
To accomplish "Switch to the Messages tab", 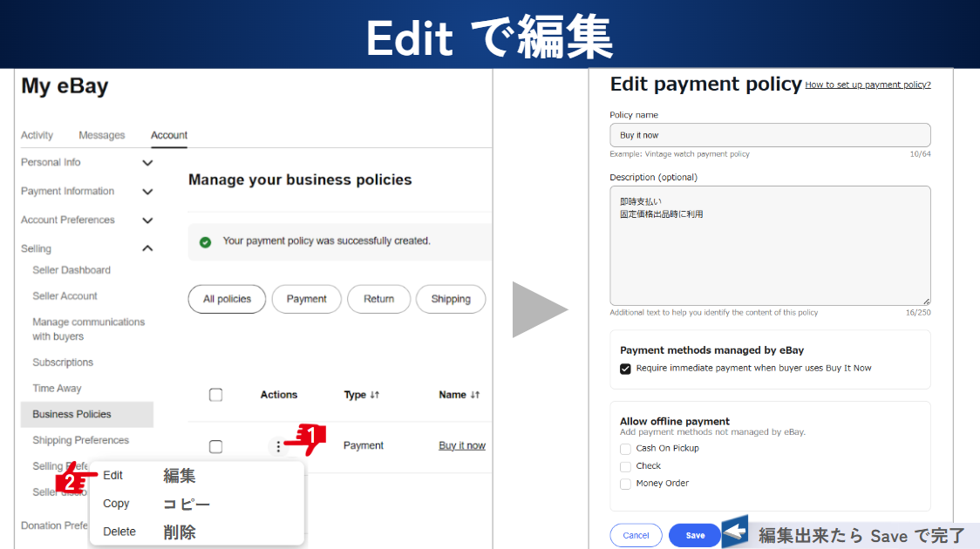I will tap(101, 135).
